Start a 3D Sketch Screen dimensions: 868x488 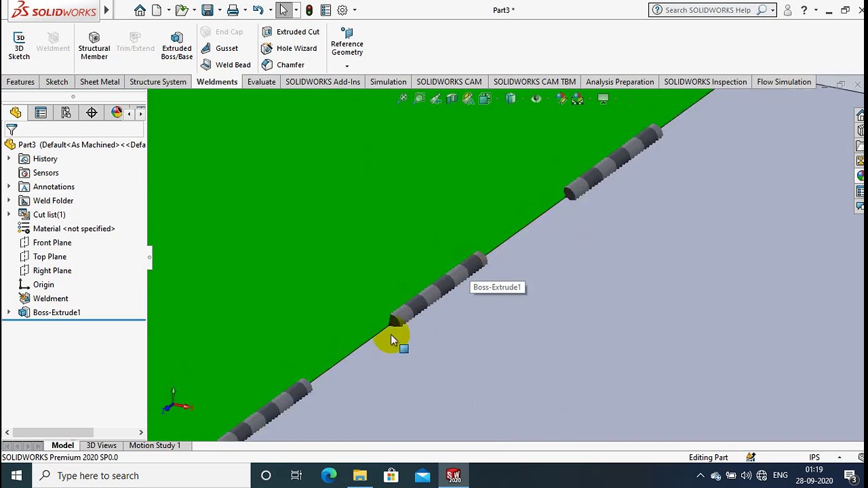19,45
